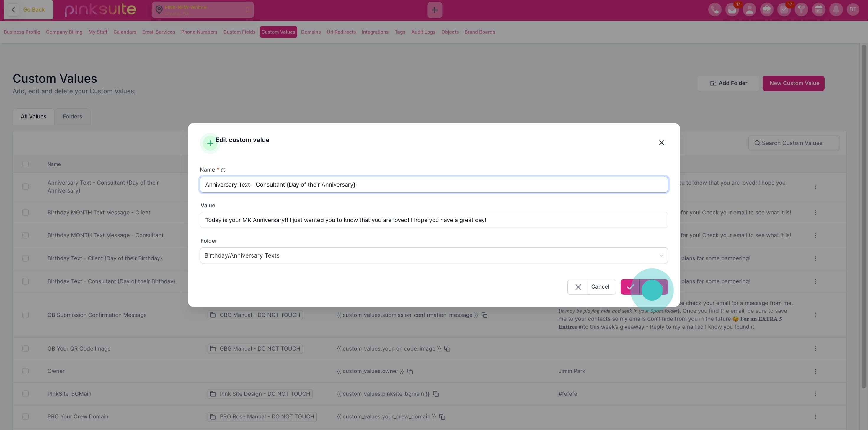Switch to the Folders tab
Viewport: 868px width, 430px height.
click(72, 117)
